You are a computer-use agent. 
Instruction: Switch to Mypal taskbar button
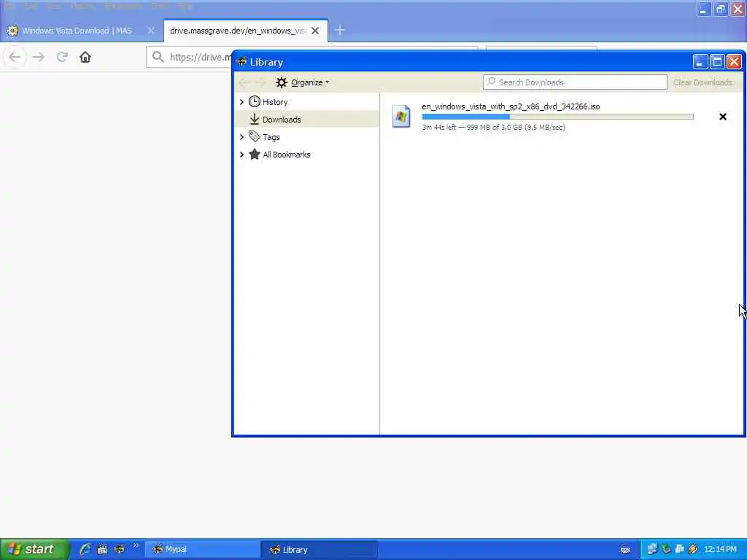click(x=202, y=550)
